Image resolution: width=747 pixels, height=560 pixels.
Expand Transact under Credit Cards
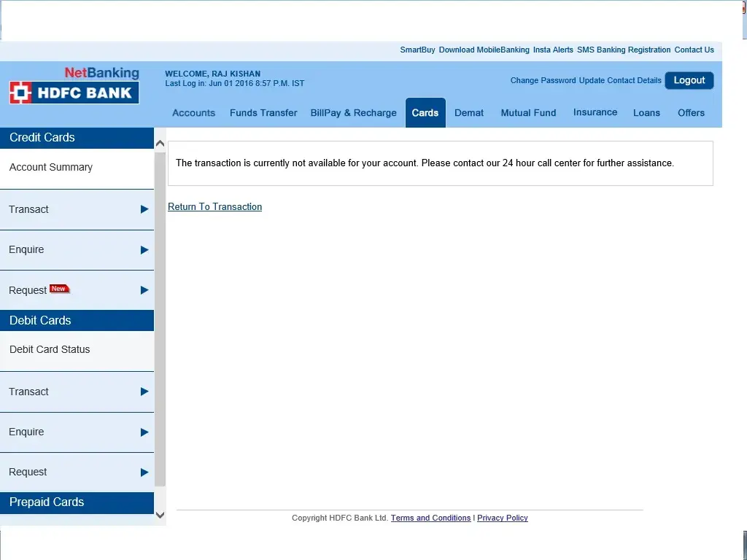click(x=77, y=209)
